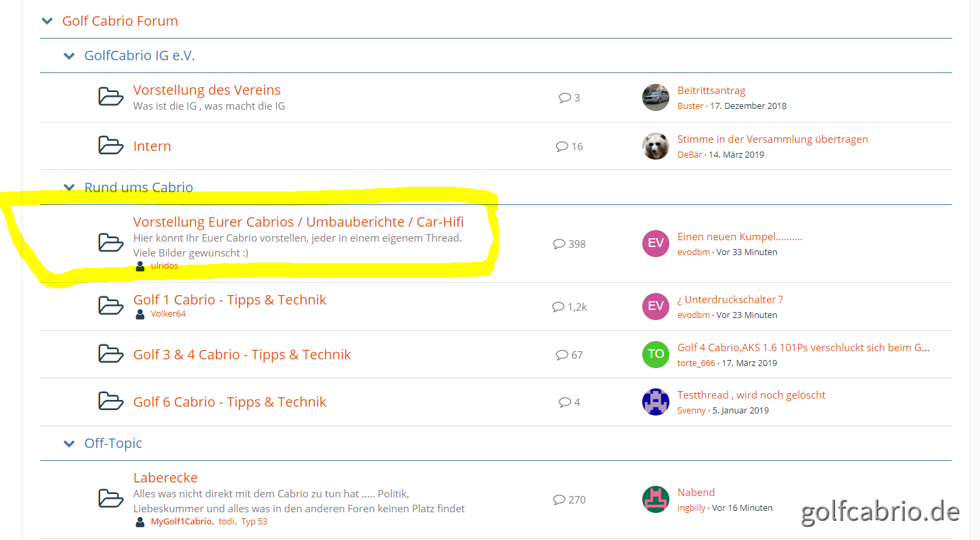The image size is (980, 540).
Task: Collapse the Off-Topic section chevron
Action: coord(69,444)
